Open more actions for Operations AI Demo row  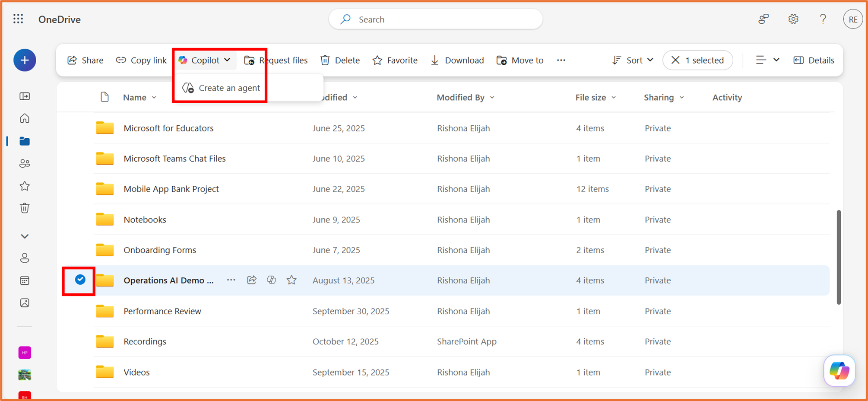pos(231,280)
